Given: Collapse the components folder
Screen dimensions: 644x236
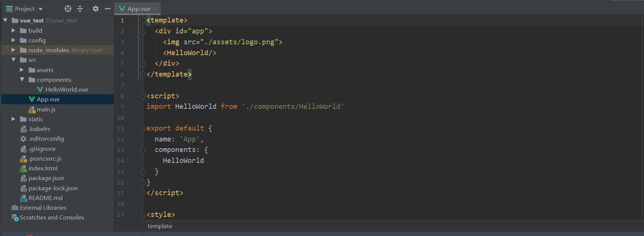Looking at the screenshot, I should point(22,80).
